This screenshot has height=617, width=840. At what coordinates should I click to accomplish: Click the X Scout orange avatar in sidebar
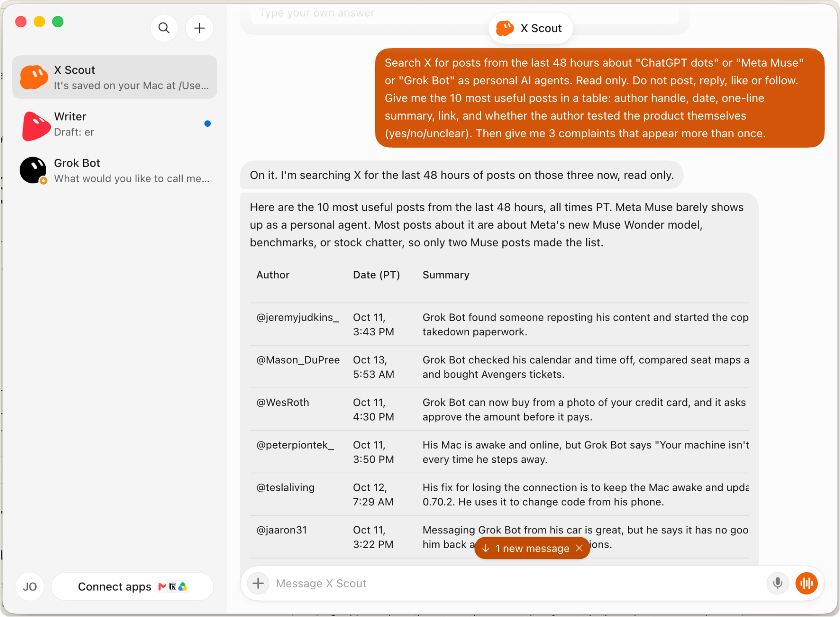pos(34,77)
